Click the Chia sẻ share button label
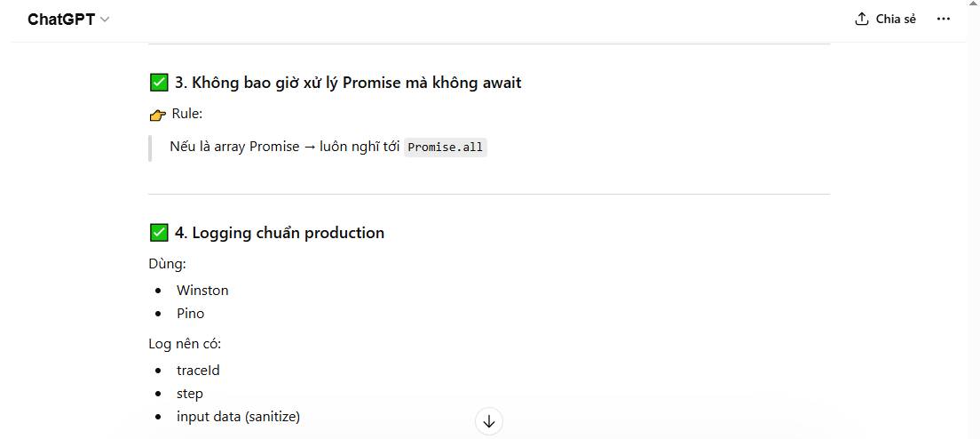This screenshot has height=439, width=980. pyautogui.click(x=895, y=19)
